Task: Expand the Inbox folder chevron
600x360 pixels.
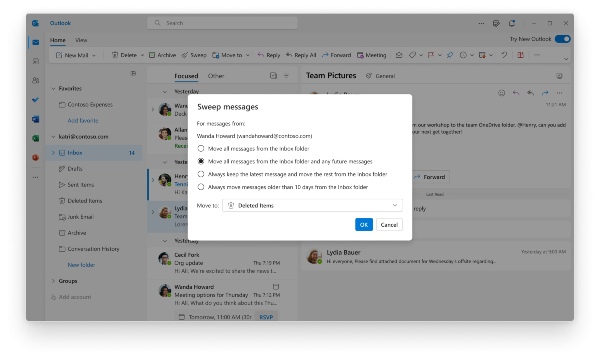Action: click(53, 153)
